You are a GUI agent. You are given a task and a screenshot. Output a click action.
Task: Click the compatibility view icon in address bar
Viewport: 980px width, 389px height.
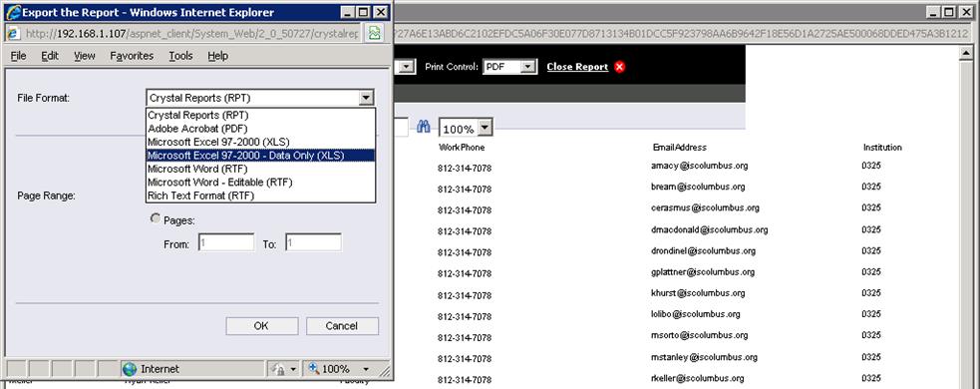375,33
